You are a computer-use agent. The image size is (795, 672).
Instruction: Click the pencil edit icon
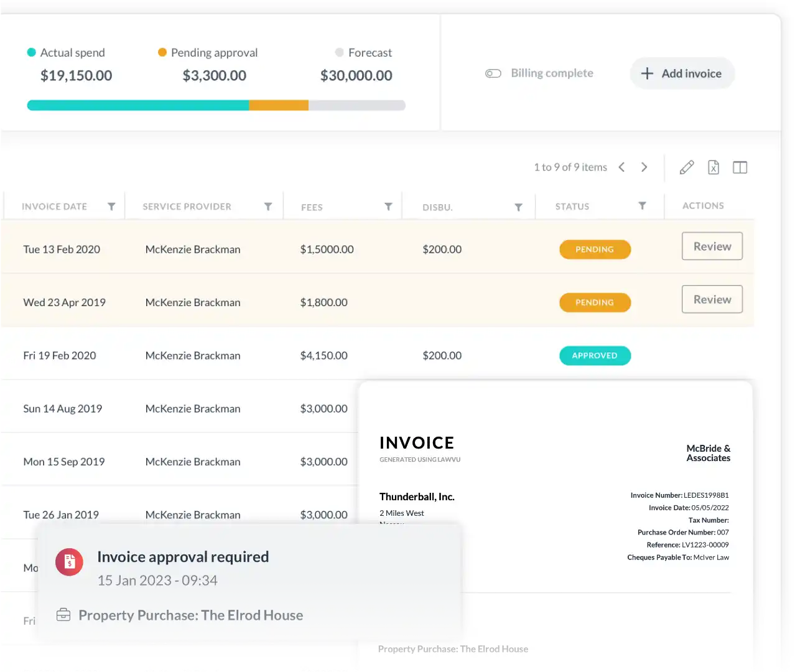687,167
